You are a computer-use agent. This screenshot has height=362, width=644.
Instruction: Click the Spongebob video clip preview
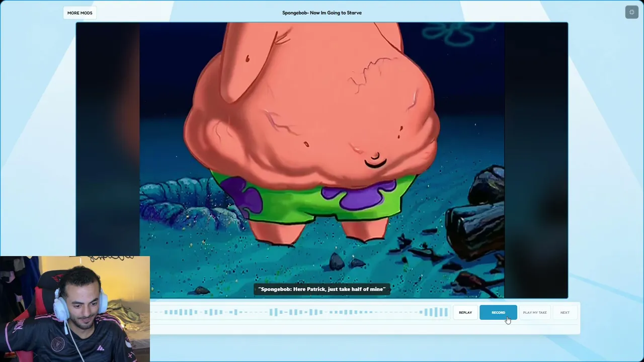(x=322, y=160)
